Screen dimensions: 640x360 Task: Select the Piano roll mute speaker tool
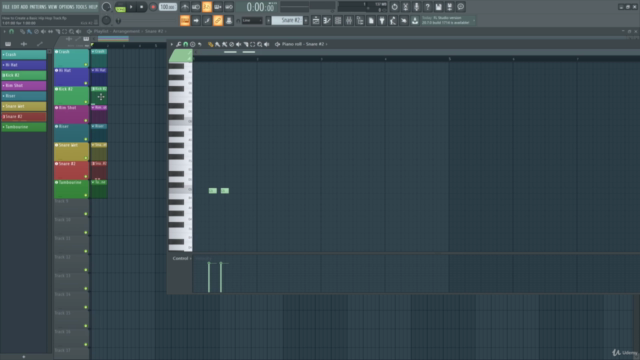(x=238, y=44)
